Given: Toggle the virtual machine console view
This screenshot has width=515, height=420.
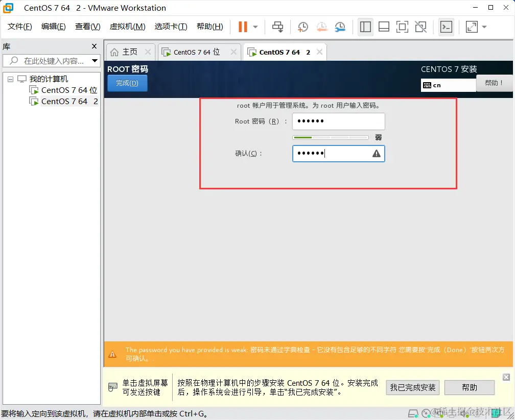Looking at the screenshot, I should click(446, 27).
